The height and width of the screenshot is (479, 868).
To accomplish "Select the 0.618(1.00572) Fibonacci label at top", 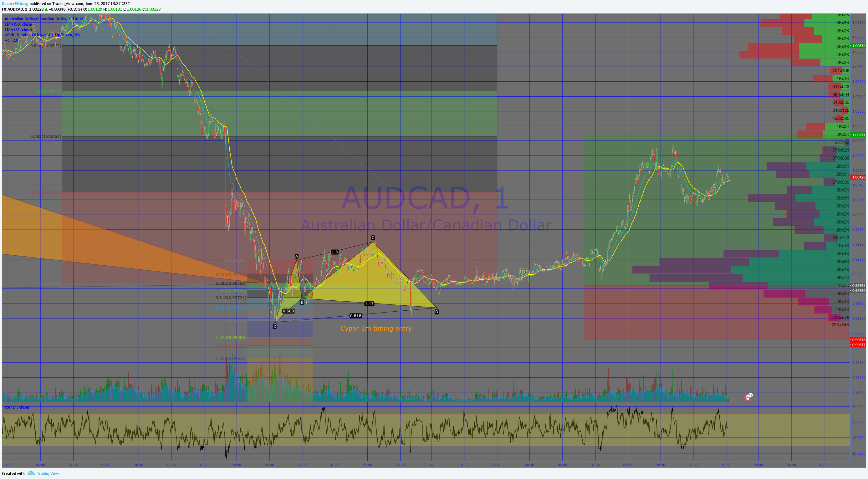I will pos(46,46).
